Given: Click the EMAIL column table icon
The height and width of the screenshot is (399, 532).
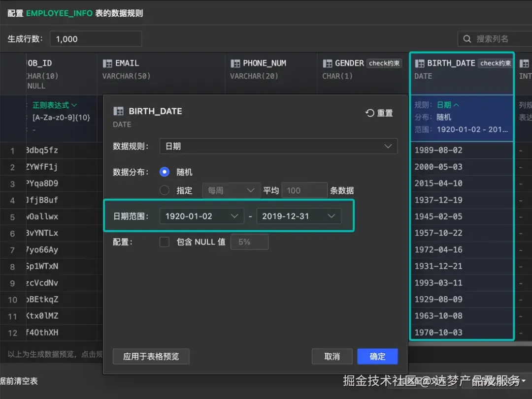Looking at the screenshot, I should [x=107, y=63].
